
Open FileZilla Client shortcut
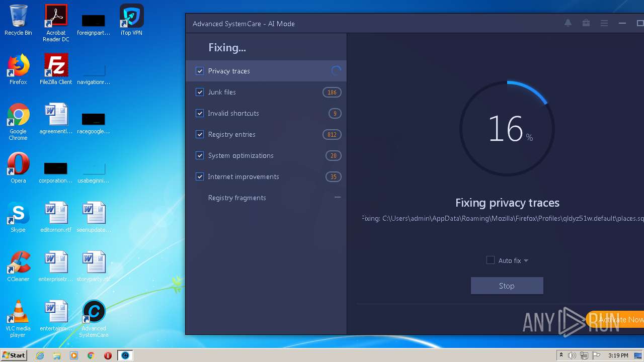(x=56, y=69)
